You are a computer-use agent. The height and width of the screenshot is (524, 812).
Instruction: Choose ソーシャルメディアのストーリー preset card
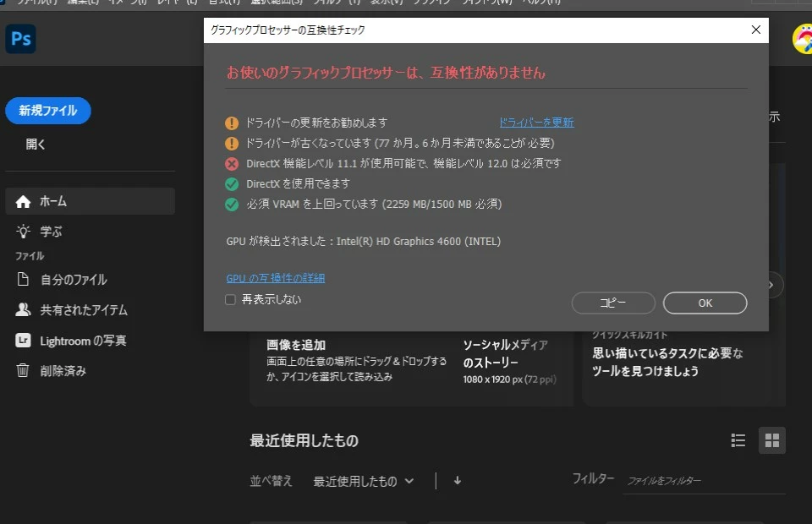pyautogui.click(x=510, y=362)
